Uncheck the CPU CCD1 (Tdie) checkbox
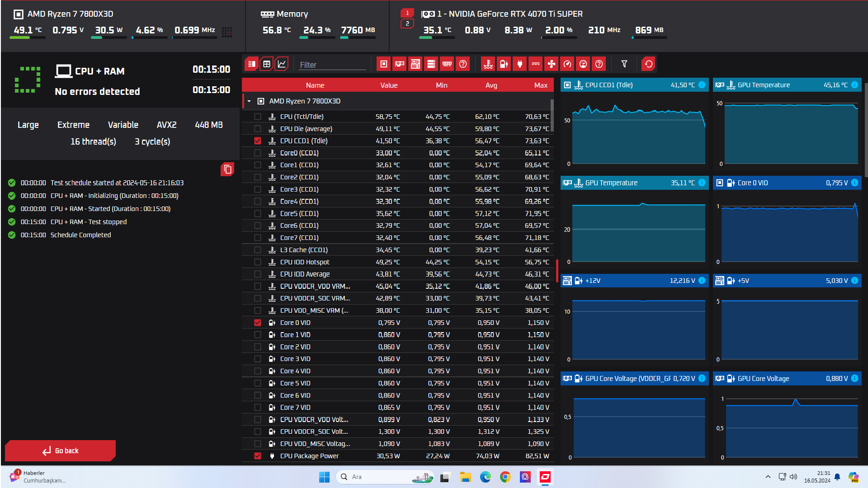The image size is (868, 488). [x=258, y=141]
